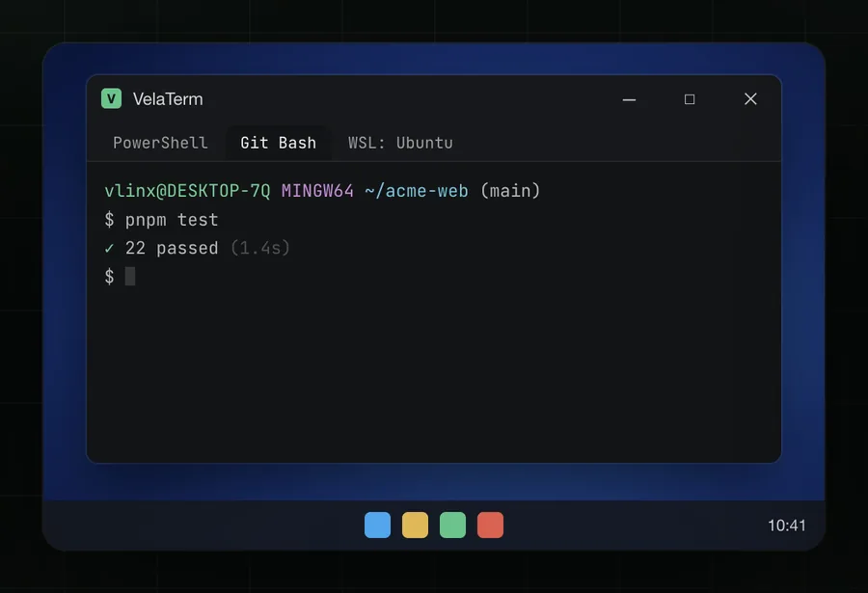Click the '~/acme-web' path text
Screen dimensions: 868x593
point(417,191)
